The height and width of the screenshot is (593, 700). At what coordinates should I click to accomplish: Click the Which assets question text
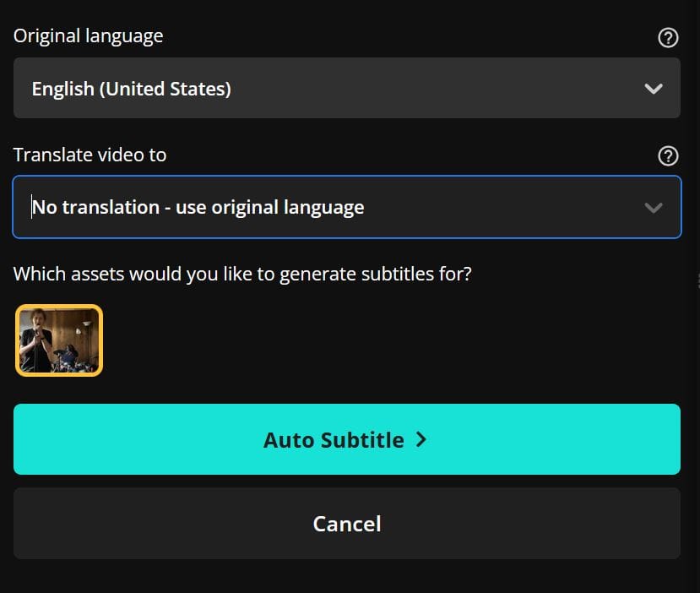click(x=241, y=274)
